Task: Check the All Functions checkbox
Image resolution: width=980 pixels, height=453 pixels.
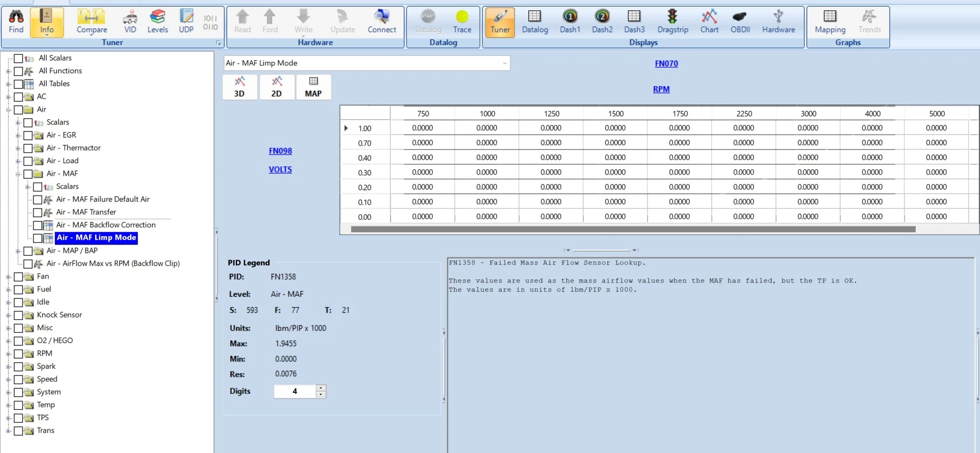Action: [19, 71]
